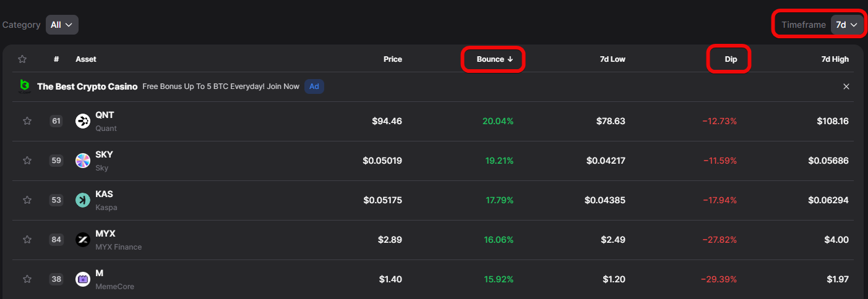Sort by the Price column header
The width and height of the screenshot is (868, 299).
[x=392, y=59]
